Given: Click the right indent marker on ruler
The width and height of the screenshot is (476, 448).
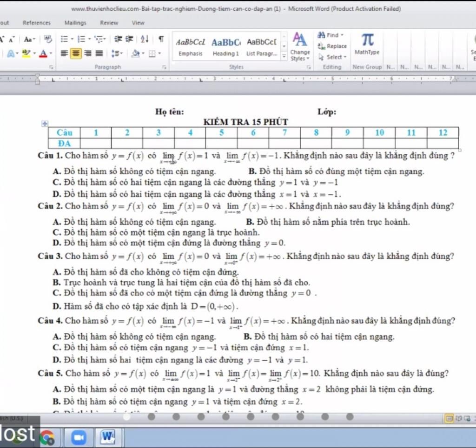Looking at the screenshot, I should click(455, 79).
